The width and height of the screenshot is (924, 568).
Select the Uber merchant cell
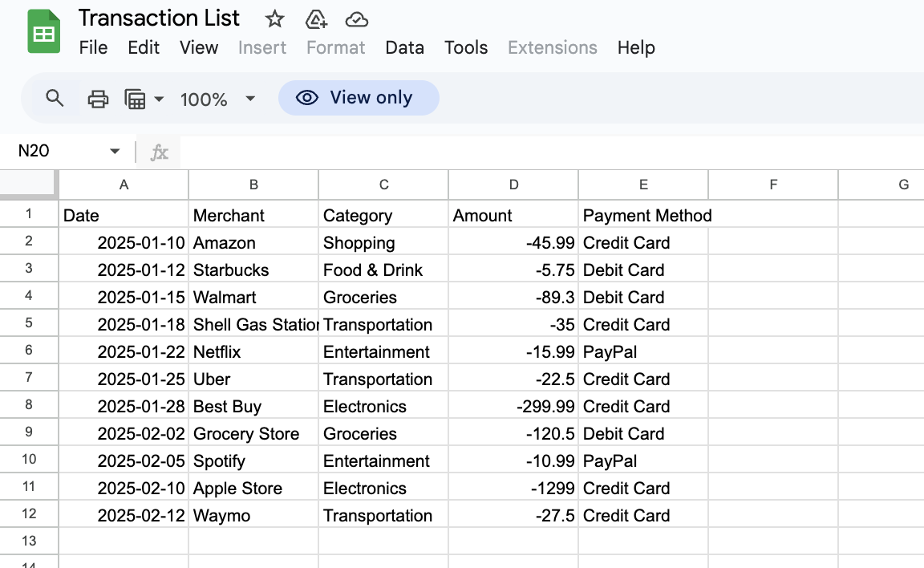pos(253,379)
